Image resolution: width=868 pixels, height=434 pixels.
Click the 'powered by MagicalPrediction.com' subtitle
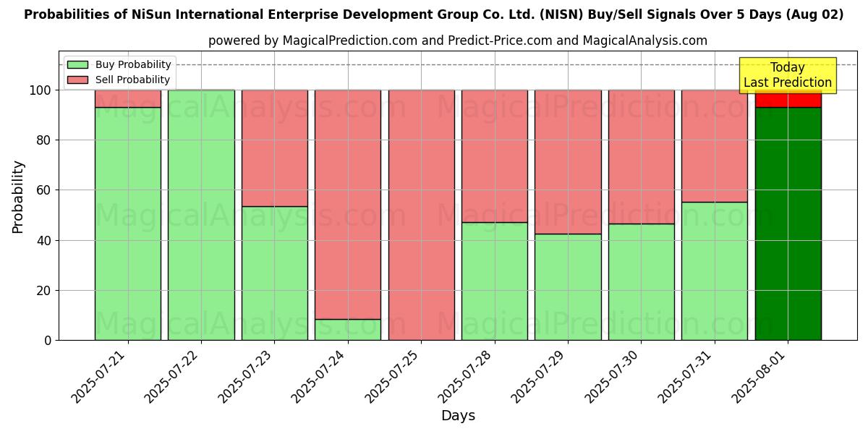[458, 41]
